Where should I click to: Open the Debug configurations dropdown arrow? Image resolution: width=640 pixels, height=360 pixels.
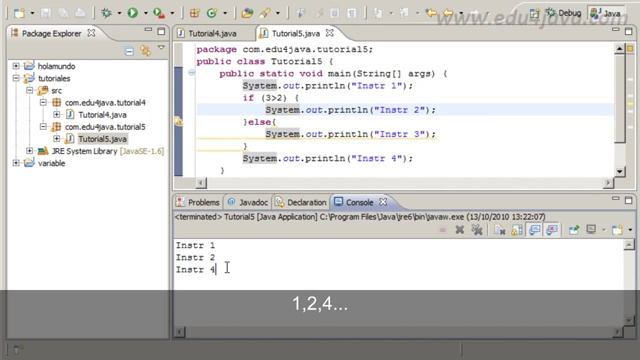(x=119, y=13)
